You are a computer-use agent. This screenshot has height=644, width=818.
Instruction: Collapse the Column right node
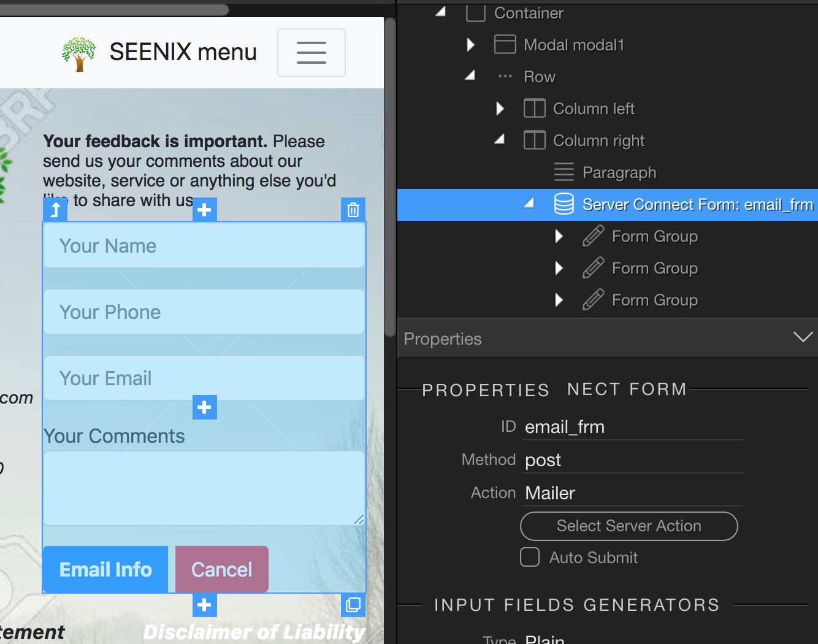500,140
